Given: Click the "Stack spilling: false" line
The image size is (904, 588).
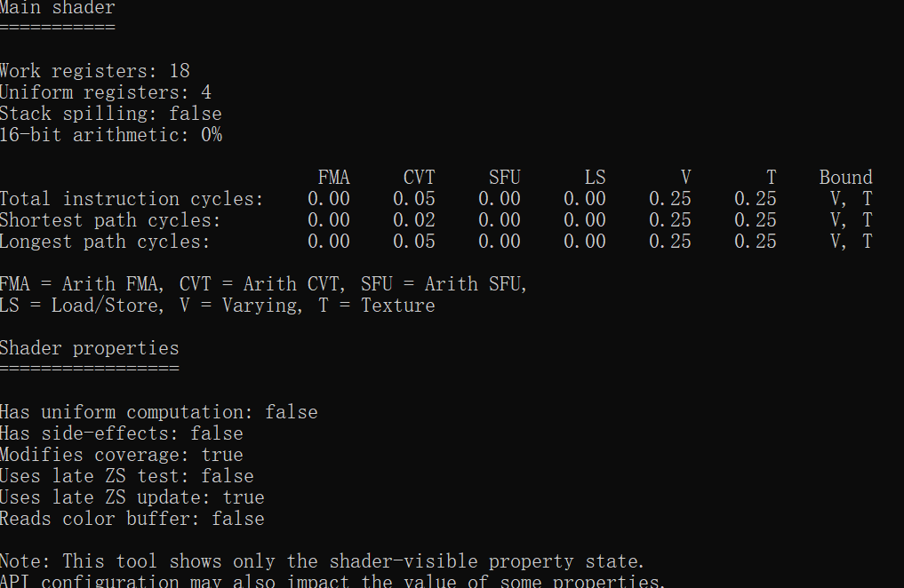Looking at the screenshot, I should coord(111,114).
